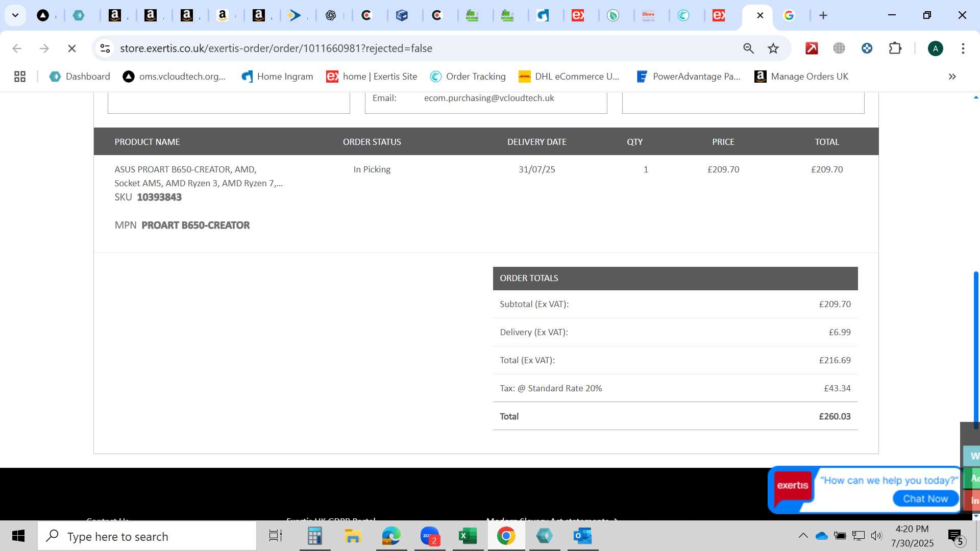Stop loading the page in Chrome
The height and width of the screenshot is (551, 980).
(72, 48)
